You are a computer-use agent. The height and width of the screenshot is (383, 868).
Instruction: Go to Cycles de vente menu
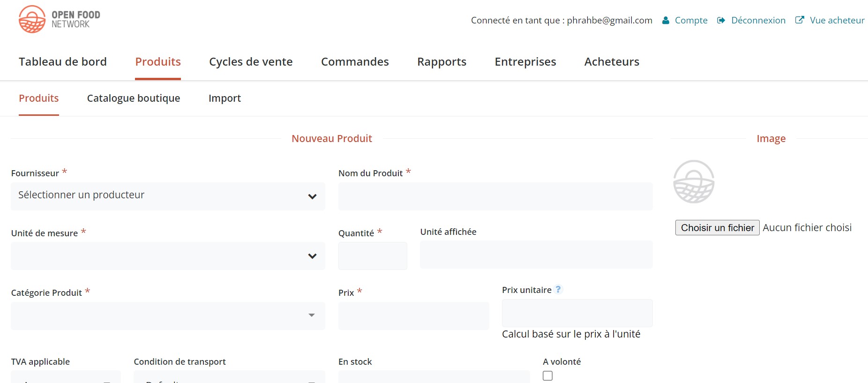[x=251, y=62]
